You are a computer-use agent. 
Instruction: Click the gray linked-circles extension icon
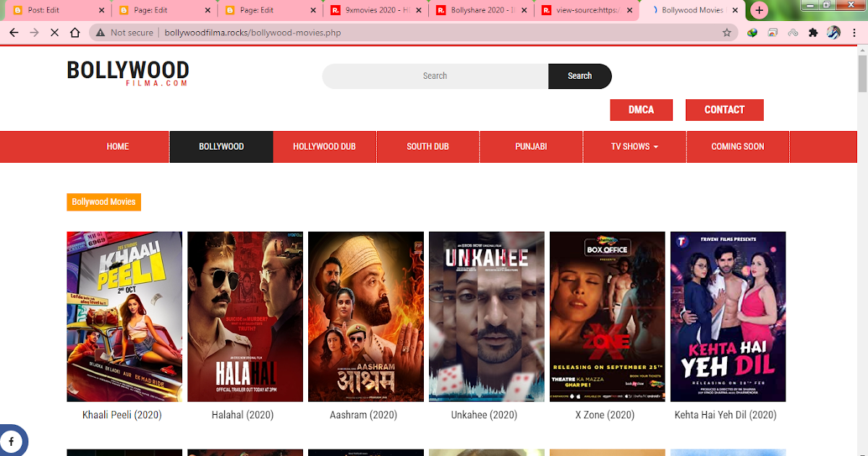[x=793, y=33]
